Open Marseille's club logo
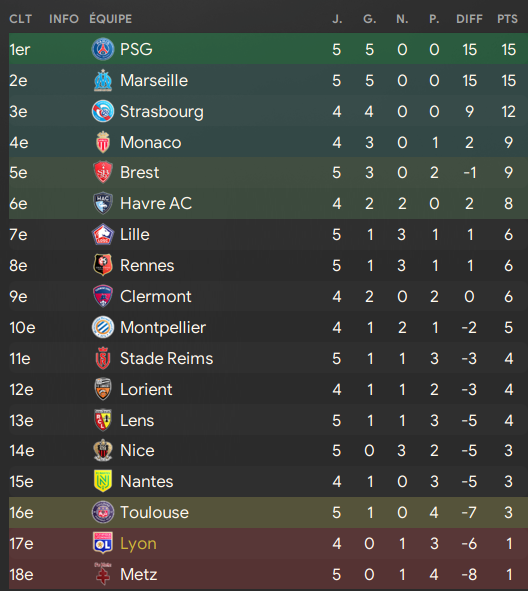Screen dimensions: 528x591 coord(103,80)
